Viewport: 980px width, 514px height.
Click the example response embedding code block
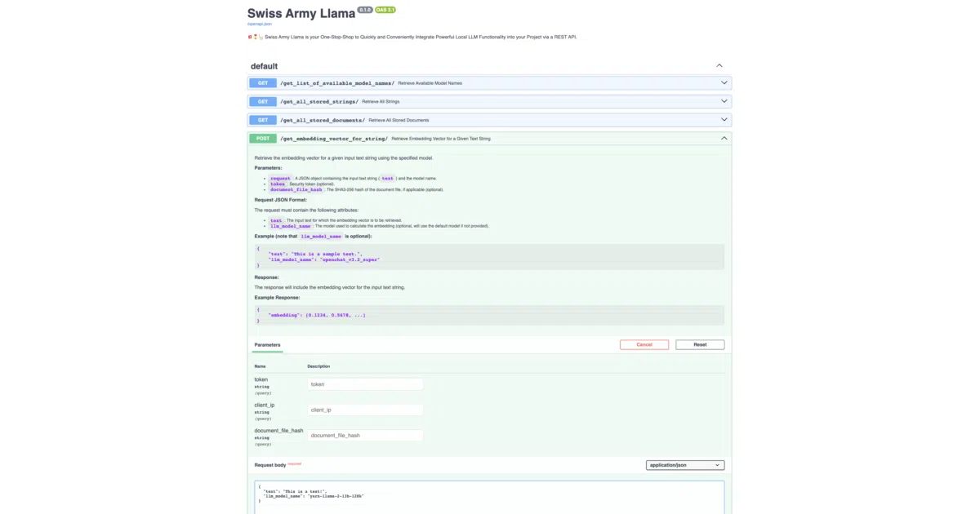(489, 315)
